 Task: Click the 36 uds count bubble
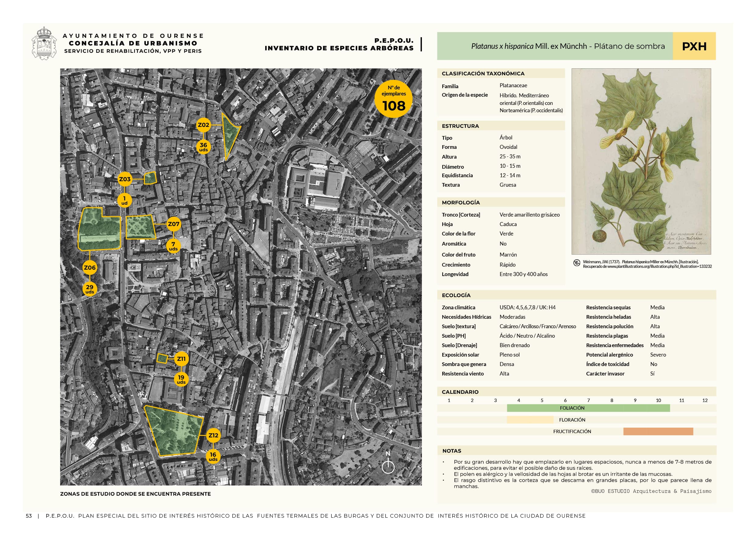pyautogui.click(x=204, y=147)
